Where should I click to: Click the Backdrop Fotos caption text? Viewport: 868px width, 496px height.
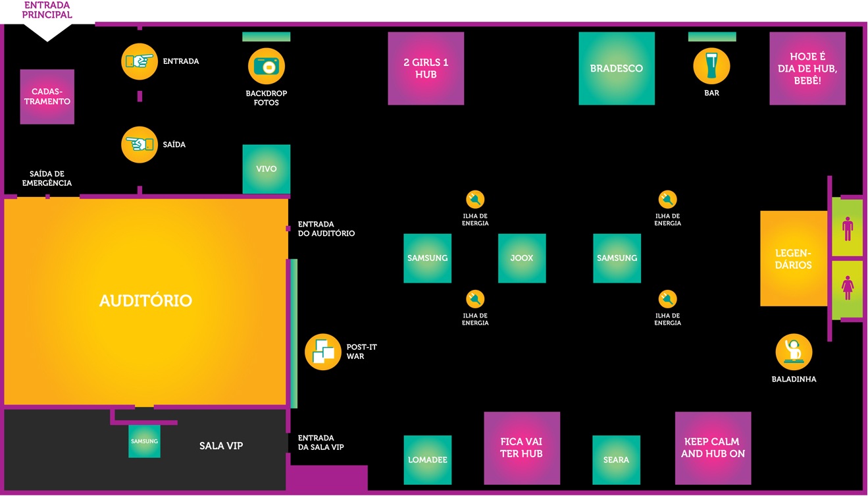pos(267,98)
